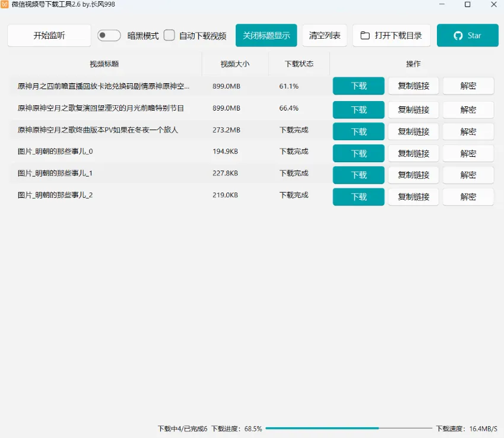
Task: Close the 微信视频号下载工具 window
Action: pyautogui.click(x=494, y=5)
